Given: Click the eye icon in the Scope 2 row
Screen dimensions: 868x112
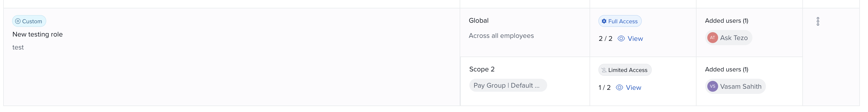Looking at the screenshot, I should [x=619, y=88].
